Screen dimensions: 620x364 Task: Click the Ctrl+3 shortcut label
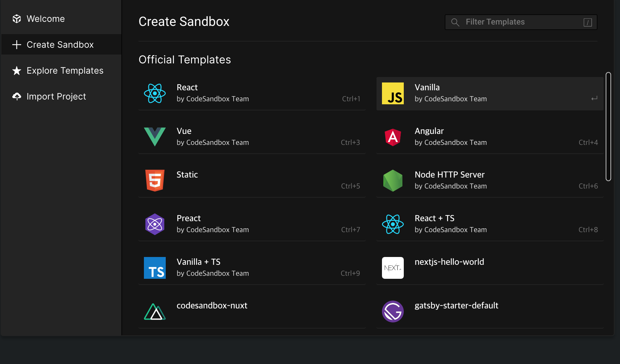click(350, 142)
